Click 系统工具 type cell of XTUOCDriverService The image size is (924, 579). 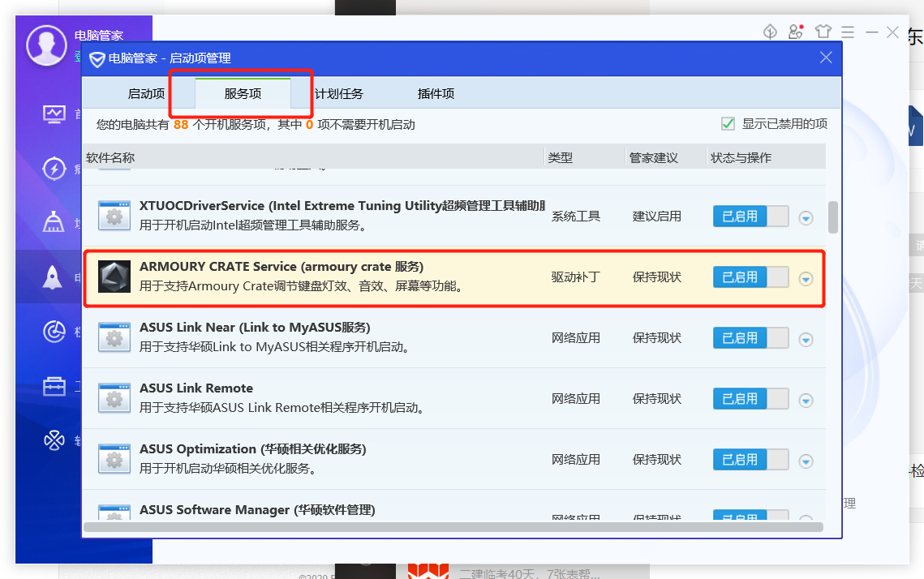pos(576,217)
